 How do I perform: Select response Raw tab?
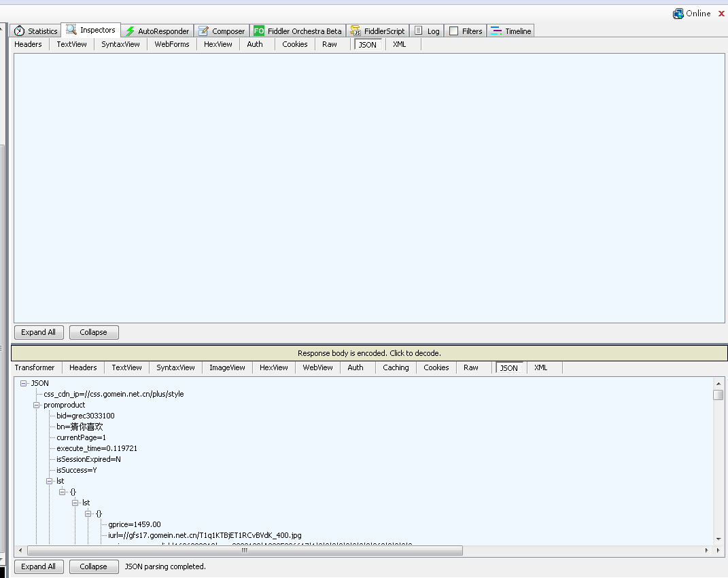tap(470, 367)
